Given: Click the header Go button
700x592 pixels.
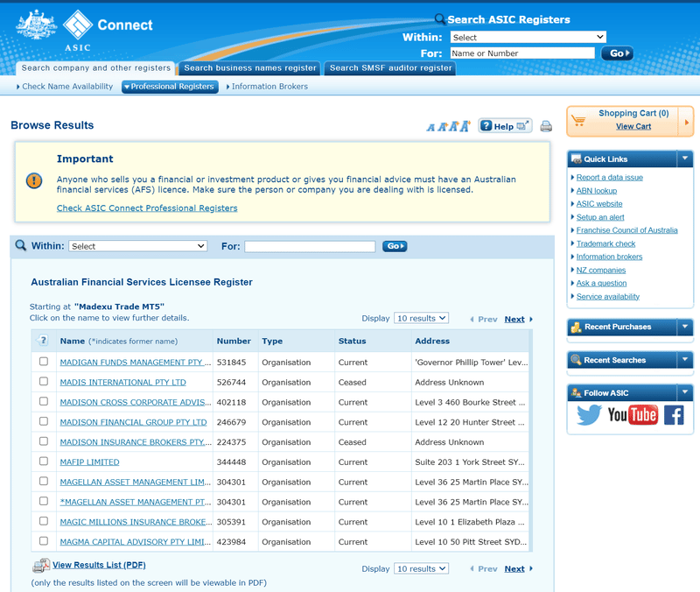Looking at the screenshot, I should [x=617, y=53].
